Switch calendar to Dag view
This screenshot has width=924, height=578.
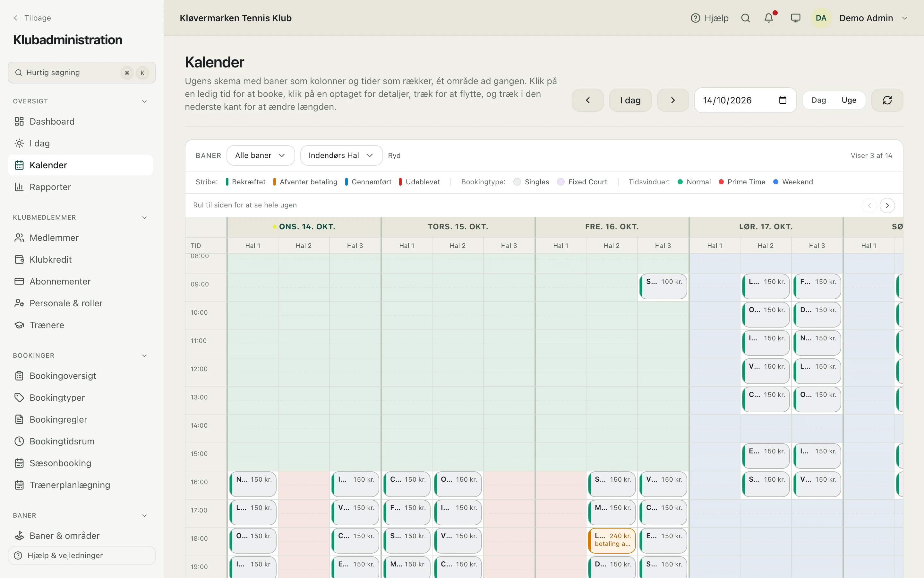pos(819,100)
